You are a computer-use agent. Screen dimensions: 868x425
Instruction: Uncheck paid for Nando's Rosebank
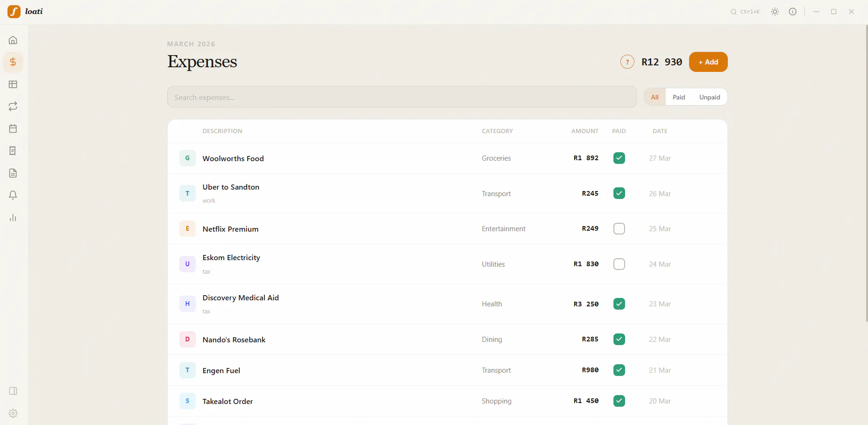(x=619, y=340)
